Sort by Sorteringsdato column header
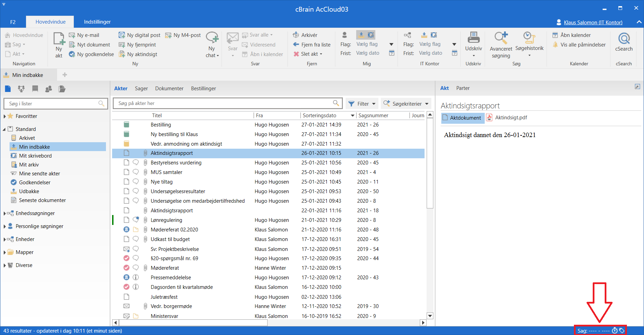 [328, 116]
